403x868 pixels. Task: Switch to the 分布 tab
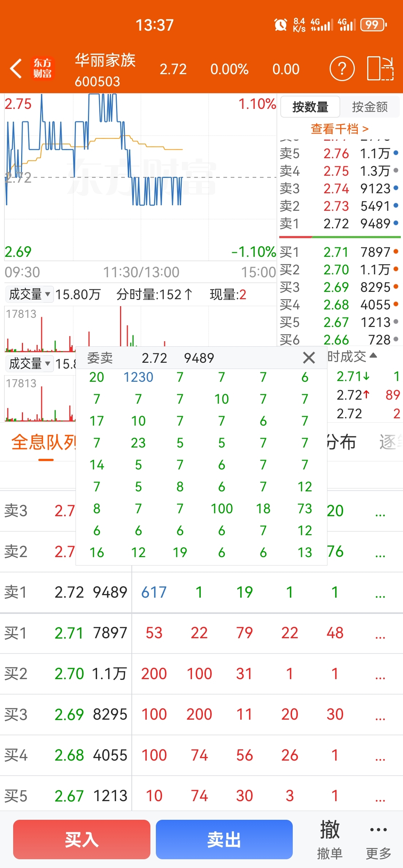341,442
